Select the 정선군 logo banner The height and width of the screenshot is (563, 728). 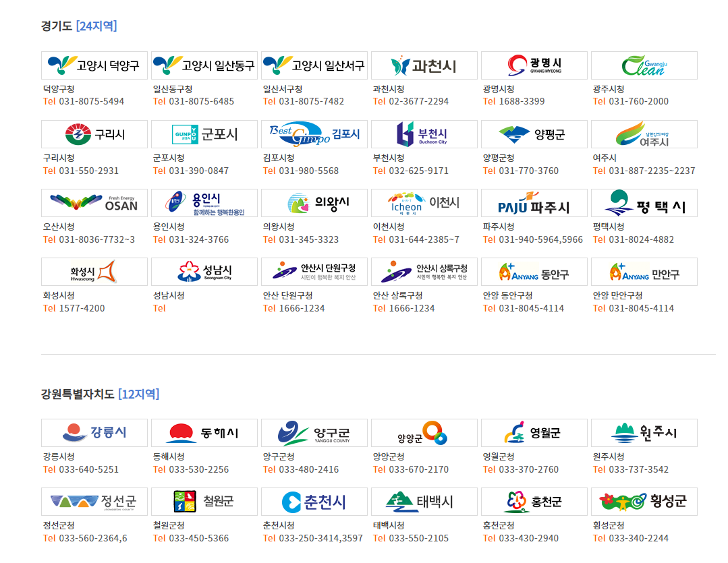click(94, 502)
